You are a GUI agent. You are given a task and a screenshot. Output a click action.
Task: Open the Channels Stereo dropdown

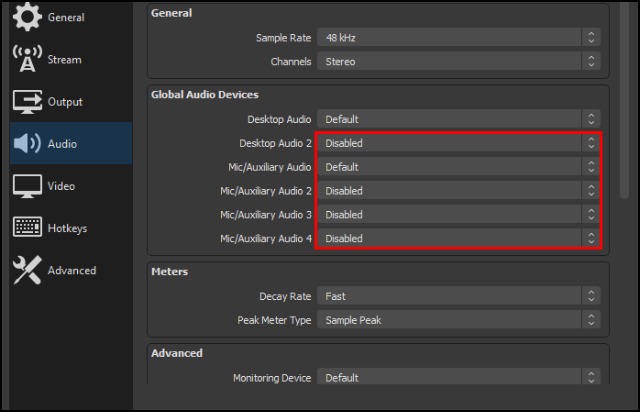(458, 61)
